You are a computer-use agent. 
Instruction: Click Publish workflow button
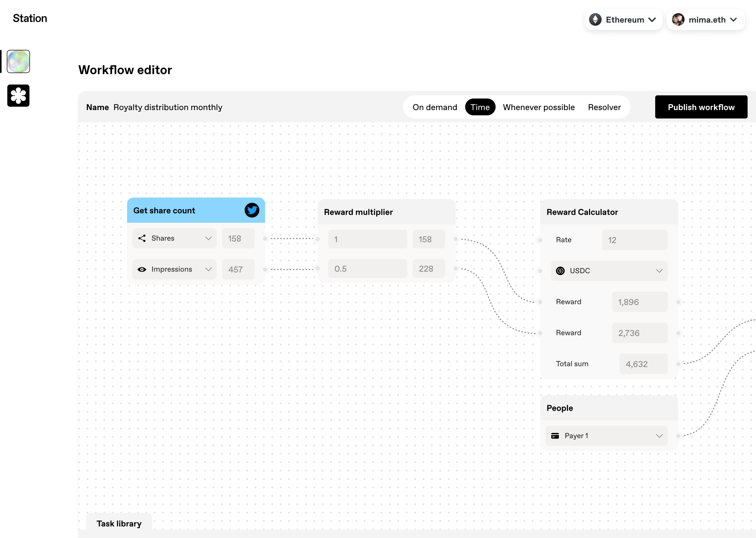click(x=701, y=107)
